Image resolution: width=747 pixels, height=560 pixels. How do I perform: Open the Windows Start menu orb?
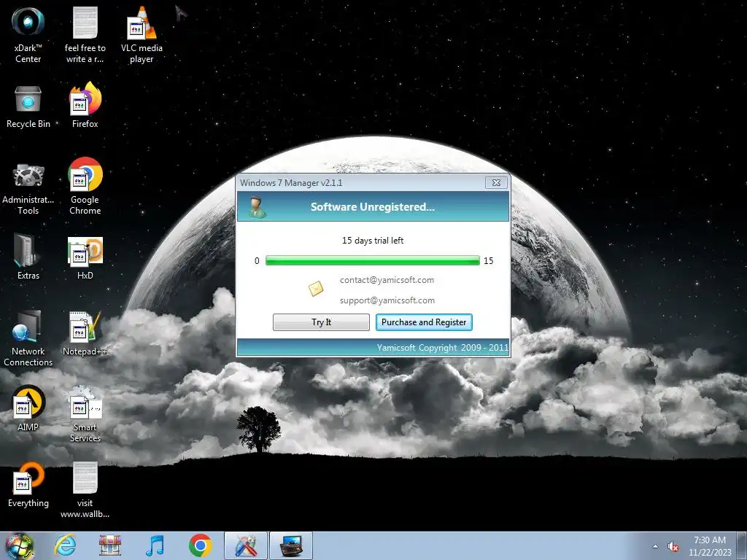(20, 545)
